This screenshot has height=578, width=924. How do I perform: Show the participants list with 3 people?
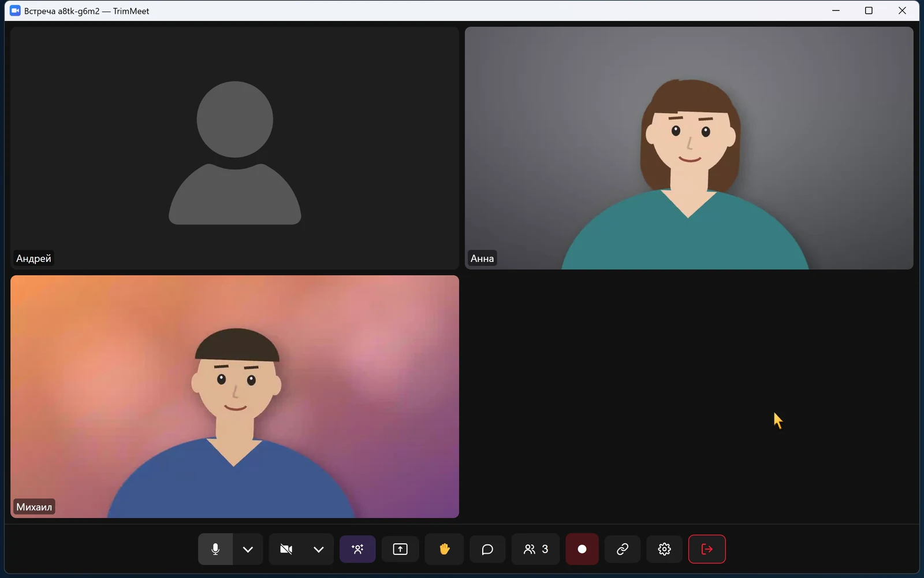click(535, 549)
